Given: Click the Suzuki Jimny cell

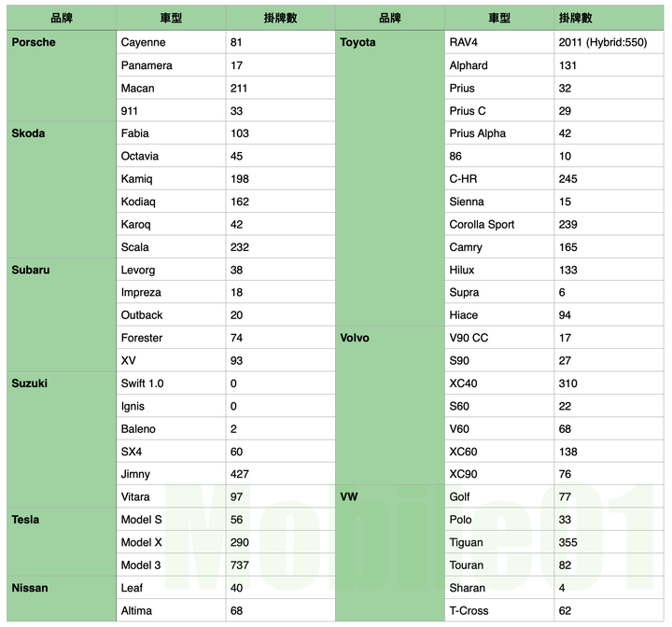Looking at the screenshot, I should (171, 474).
